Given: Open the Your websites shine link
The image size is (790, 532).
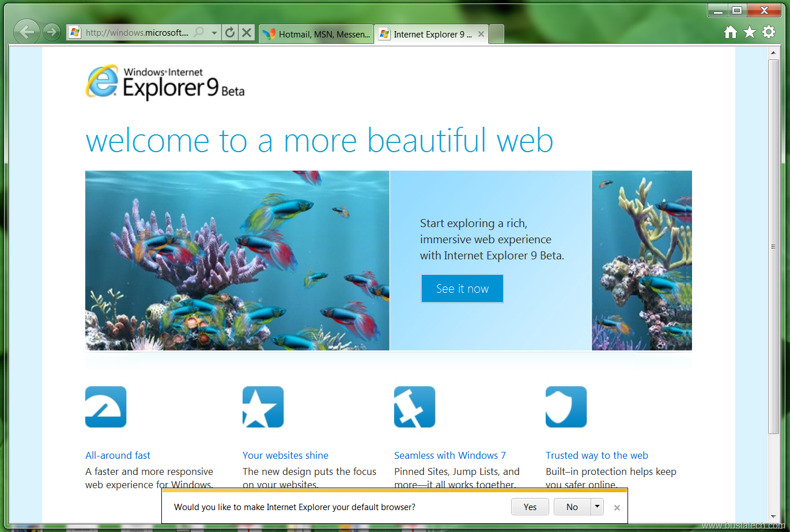Looking at the screenshot, I should (x=285, y=455).
